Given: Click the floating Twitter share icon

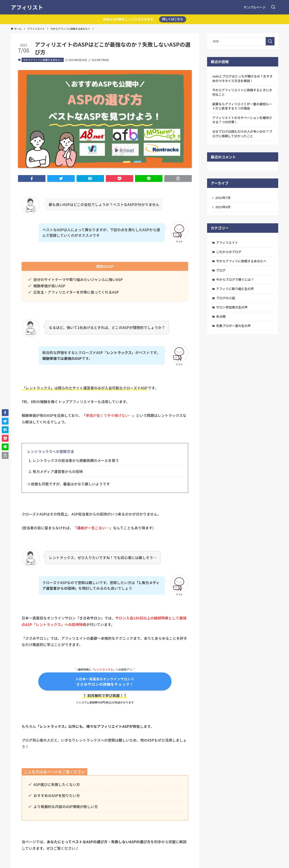Looking at the screenshot, I should click(x=5, y=421).
